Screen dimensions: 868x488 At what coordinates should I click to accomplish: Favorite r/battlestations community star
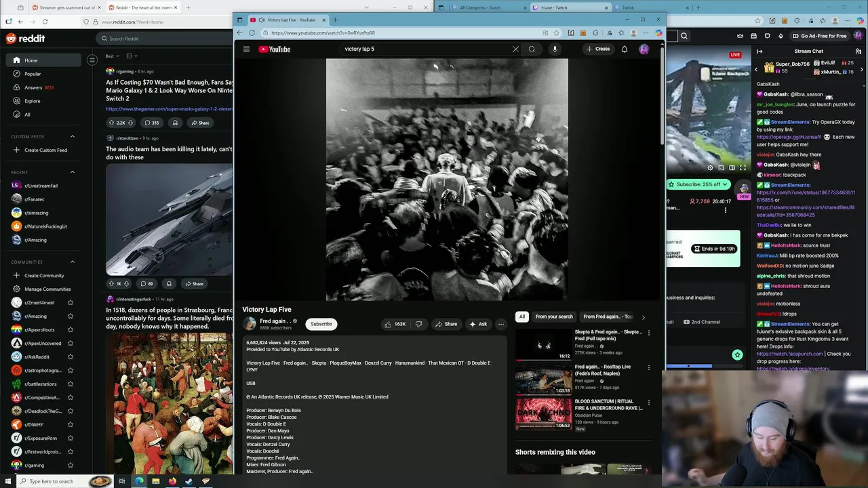[70, 384]
